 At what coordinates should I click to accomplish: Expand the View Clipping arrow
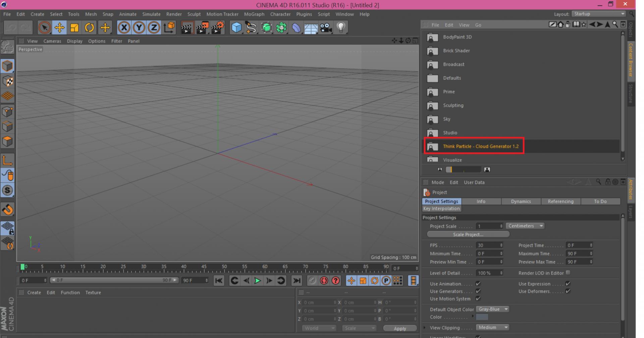coord(425,328)
